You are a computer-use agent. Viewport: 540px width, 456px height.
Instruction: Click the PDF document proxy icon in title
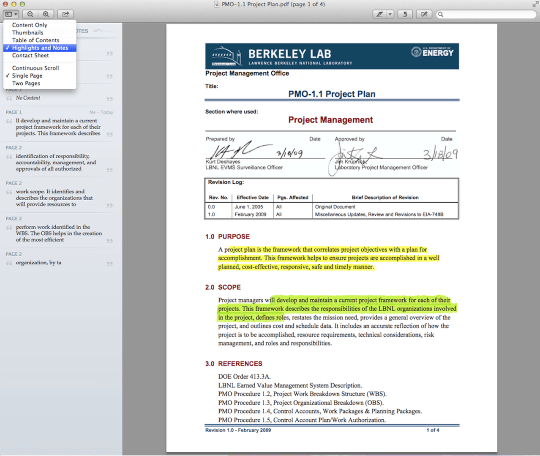[x=217, y=4]
